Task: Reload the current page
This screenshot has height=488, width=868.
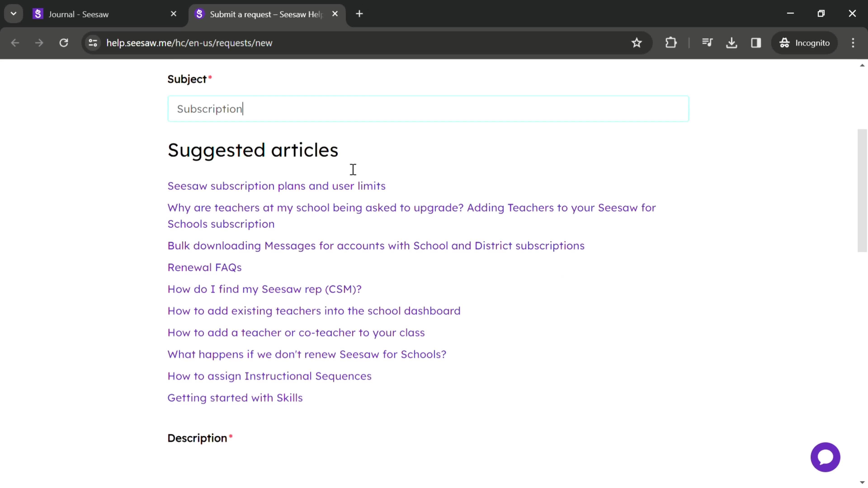Action: point(64,43)
